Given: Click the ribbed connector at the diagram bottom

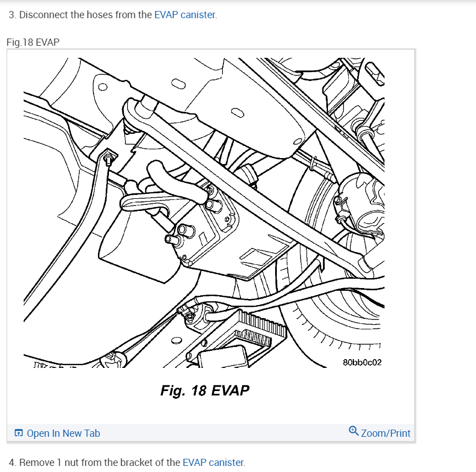Looking at the screenshot, I should pyautogui.click(x=261, y=328).
